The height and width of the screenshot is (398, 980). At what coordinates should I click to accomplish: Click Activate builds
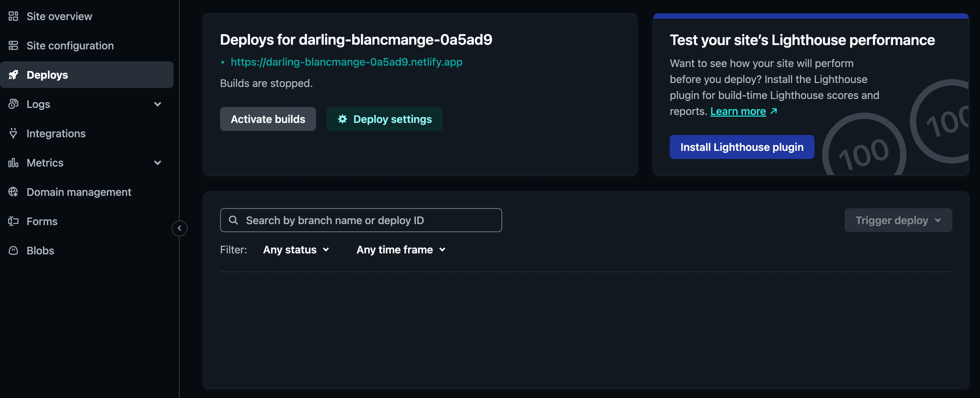[267, 119]
